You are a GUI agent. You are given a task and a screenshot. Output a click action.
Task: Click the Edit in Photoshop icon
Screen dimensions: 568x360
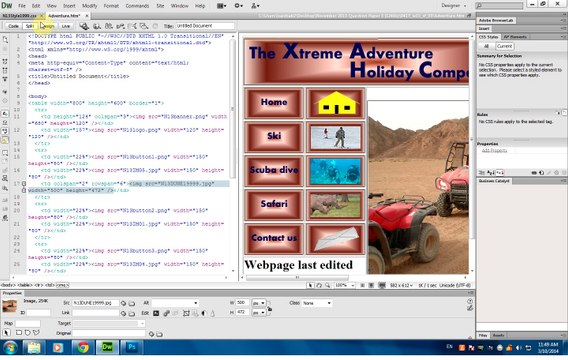pyautogui.click(x=156, y=313)
